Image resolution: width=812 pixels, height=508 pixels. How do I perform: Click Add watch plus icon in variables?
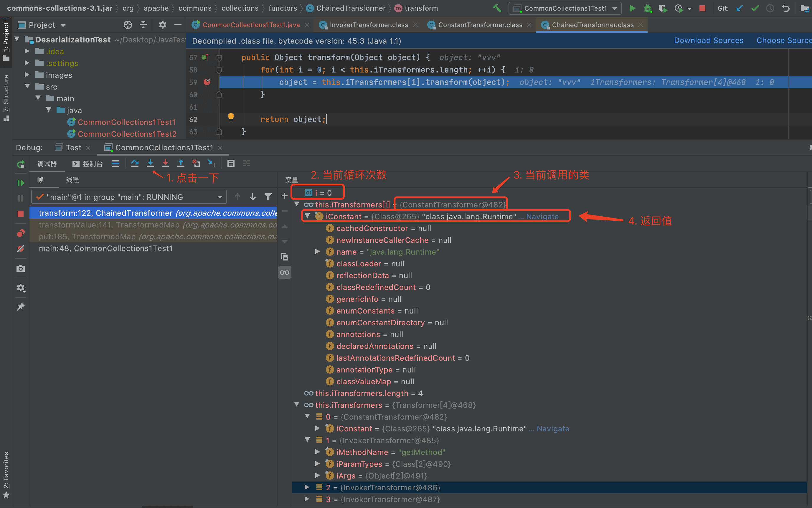point(285,196)
